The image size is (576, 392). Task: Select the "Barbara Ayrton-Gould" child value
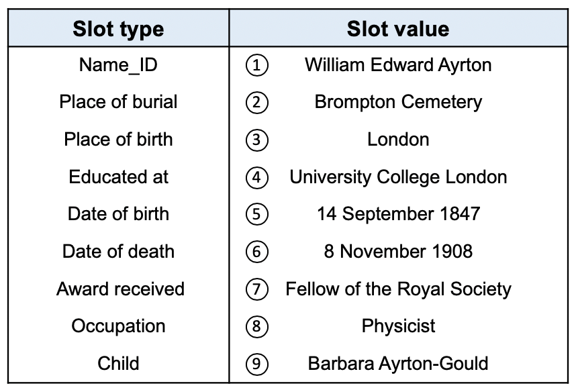[398, 364]
